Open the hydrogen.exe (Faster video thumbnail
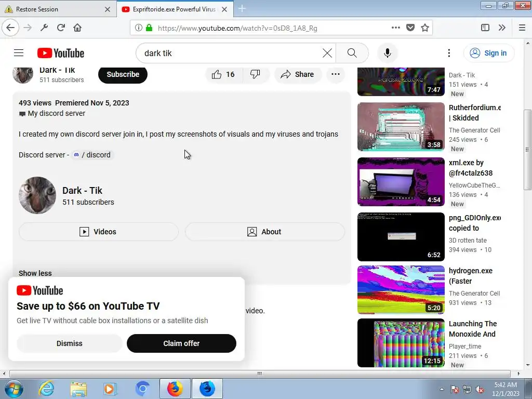The height and width of the screenshot is (399, 532). (401, 290)
